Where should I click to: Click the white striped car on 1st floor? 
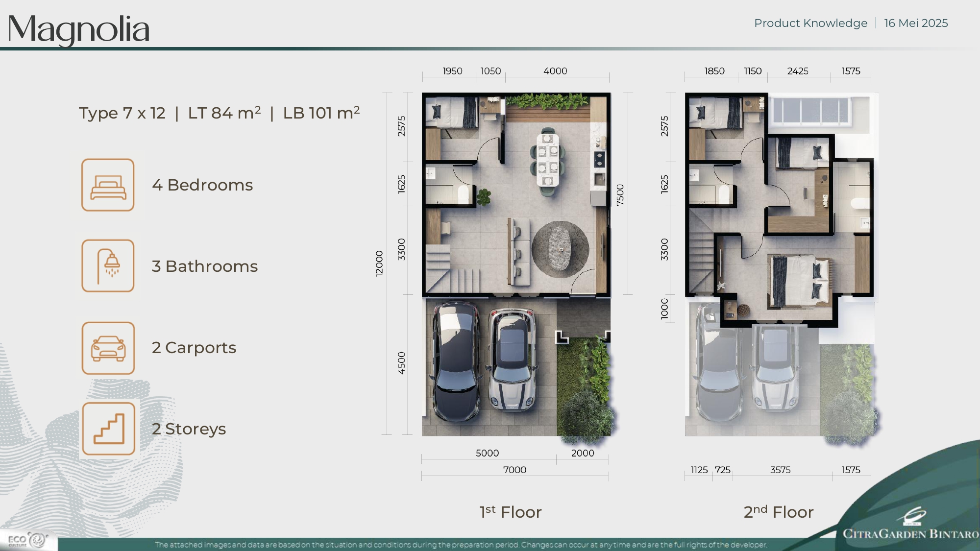[x=512, y=360]
